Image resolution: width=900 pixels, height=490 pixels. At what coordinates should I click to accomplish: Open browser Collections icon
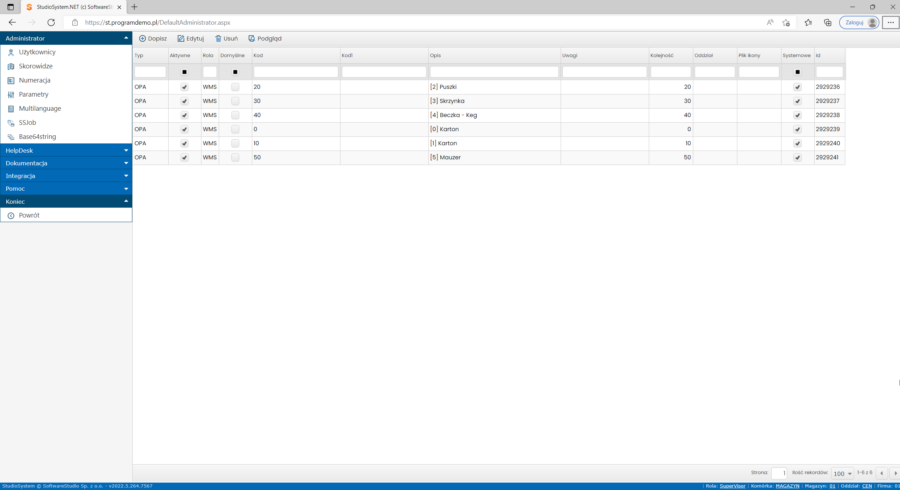click(828, 22)
